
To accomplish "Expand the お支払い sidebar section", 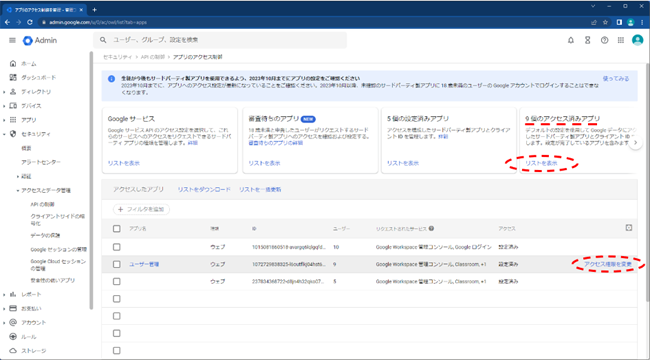I will tap(4, 308).
